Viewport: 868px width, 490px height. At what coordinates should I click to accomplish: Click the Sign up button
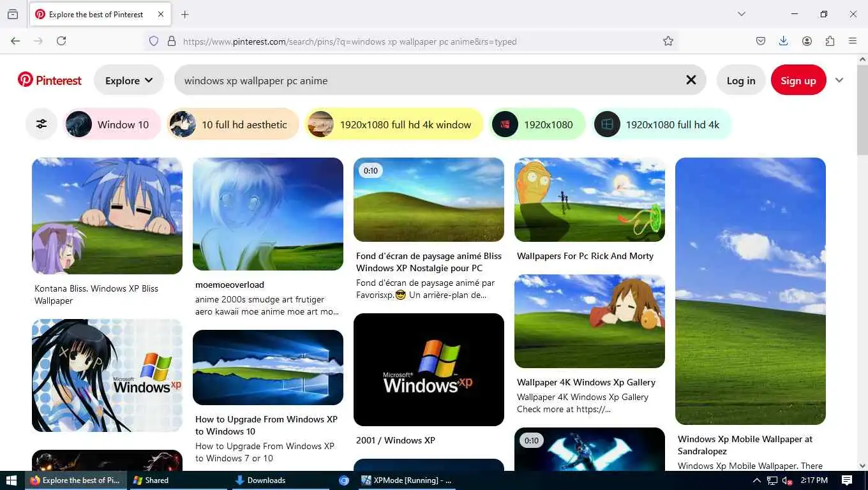(x=798, y=80)
